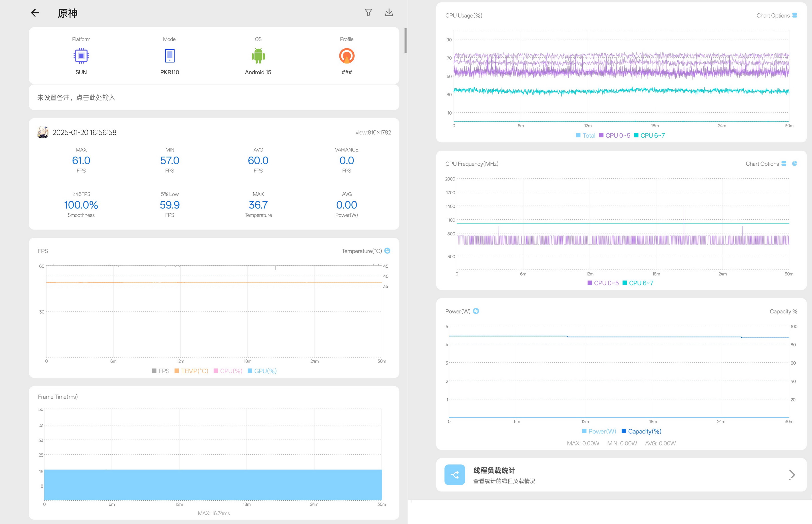Viewport: 812px width, 524px height.
Task: Toggle Capacity(%) series in power legend
Action: click(641, 431)
